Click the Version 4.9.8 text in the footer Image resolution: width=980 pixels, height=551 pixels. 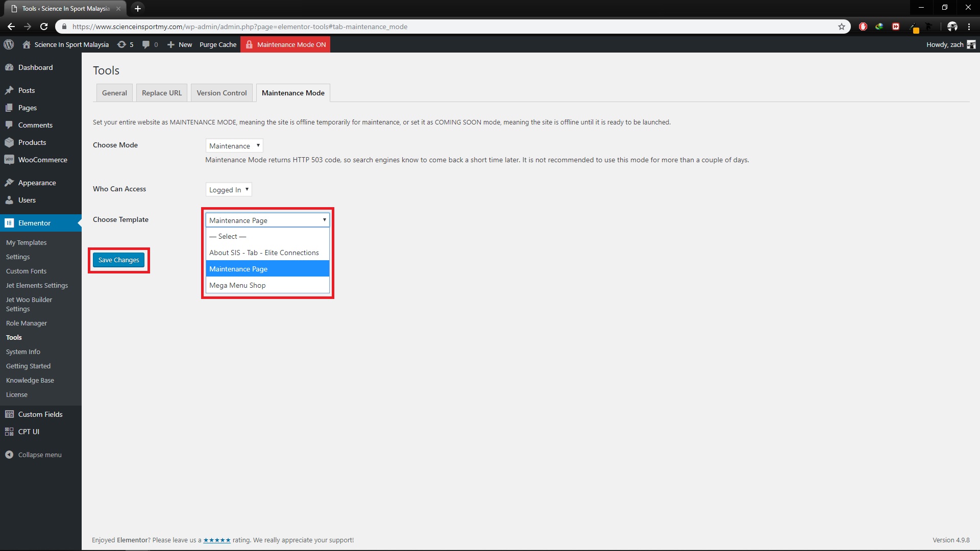pyautogui.click(x=951, y=540)
